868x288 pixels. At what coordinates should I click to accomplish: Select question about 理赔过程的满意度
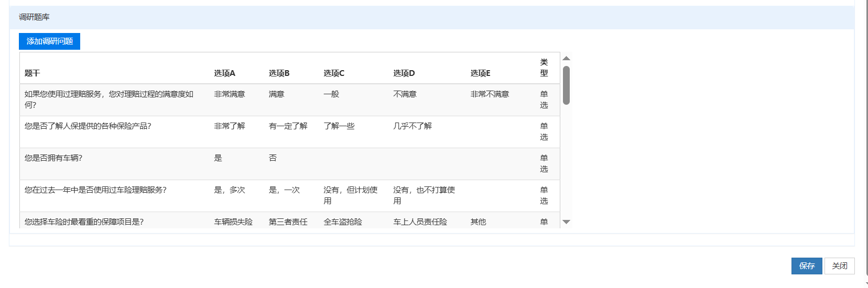tap(109, 99)
